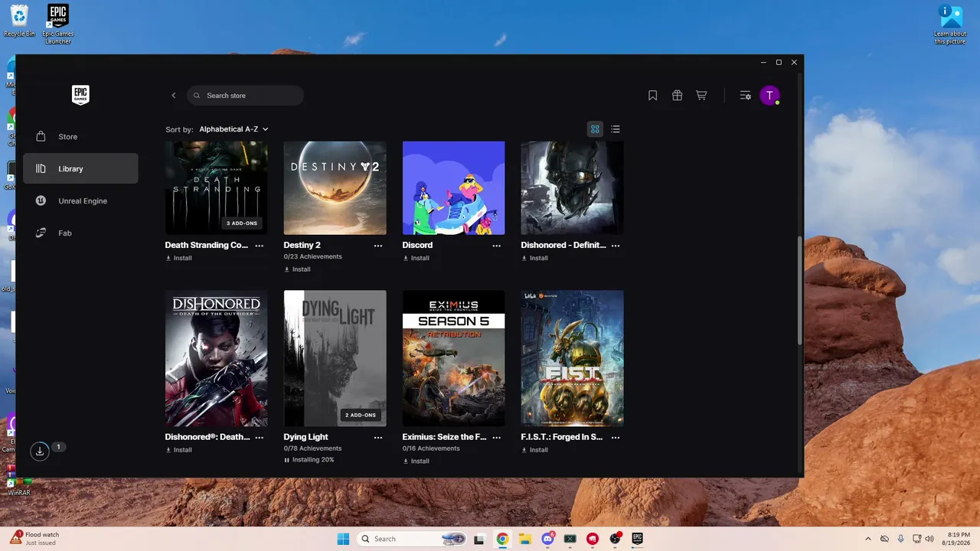Open the three-dot menu for F.I.S.T.
Viewport: 980px width, 551px height.
(x=616, y=438)
